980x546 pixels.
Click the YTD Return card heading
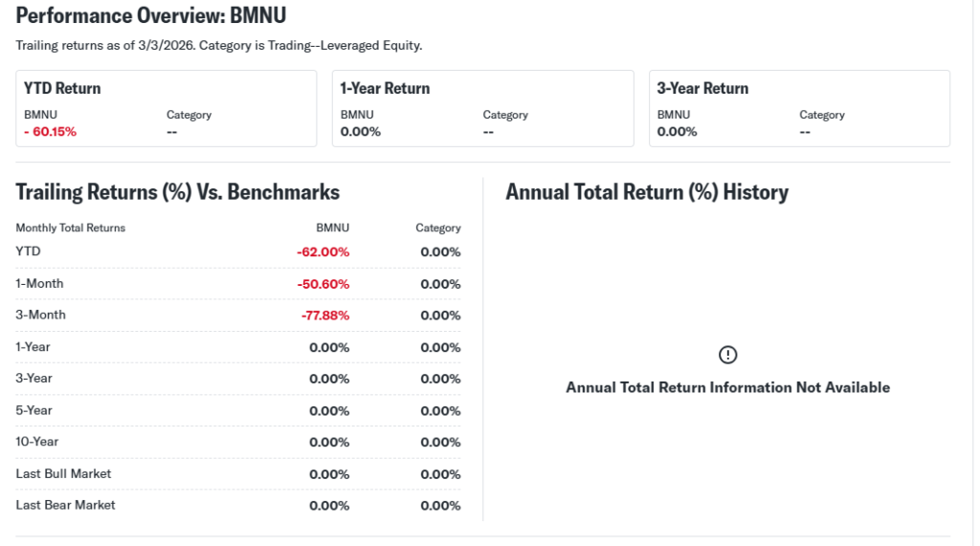coord(62,88)
